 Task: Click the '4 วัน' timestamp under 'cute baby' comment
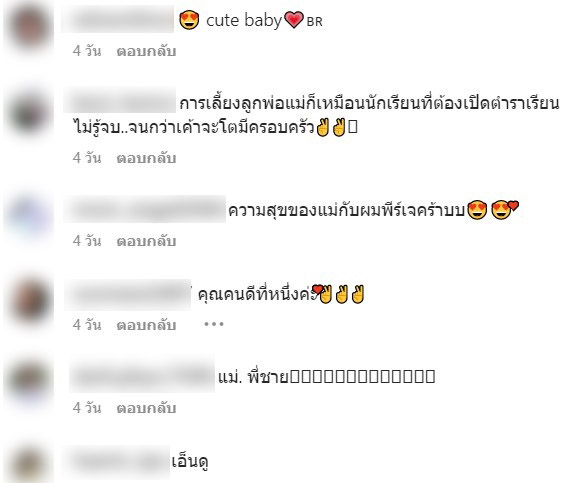point(87,51)
